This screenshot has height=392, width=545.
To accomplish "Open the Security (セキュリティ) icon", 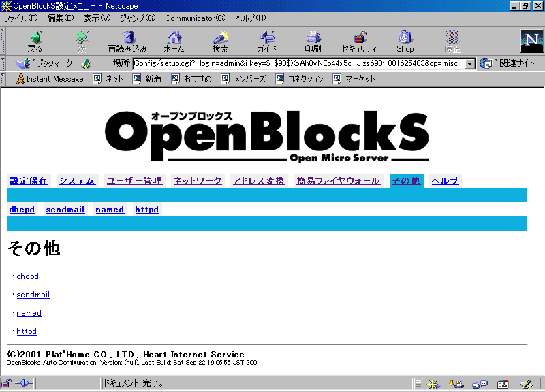I will coord(359,42).
